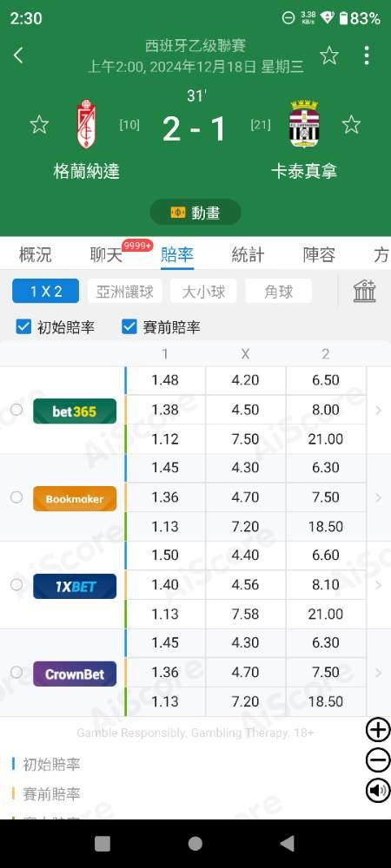
Task: Tap bet365 away odds 8.00
Action: (326, 410)
